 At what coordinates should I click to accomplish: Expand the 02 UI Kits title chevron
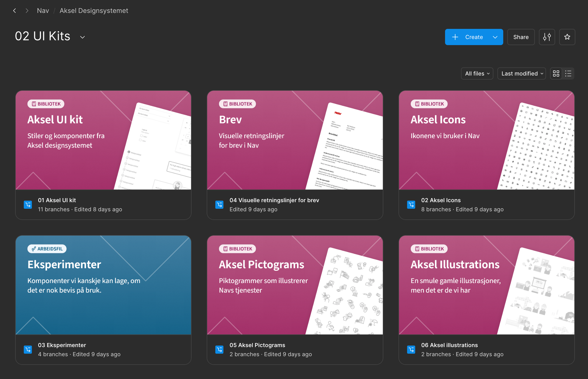click(82, 37)
